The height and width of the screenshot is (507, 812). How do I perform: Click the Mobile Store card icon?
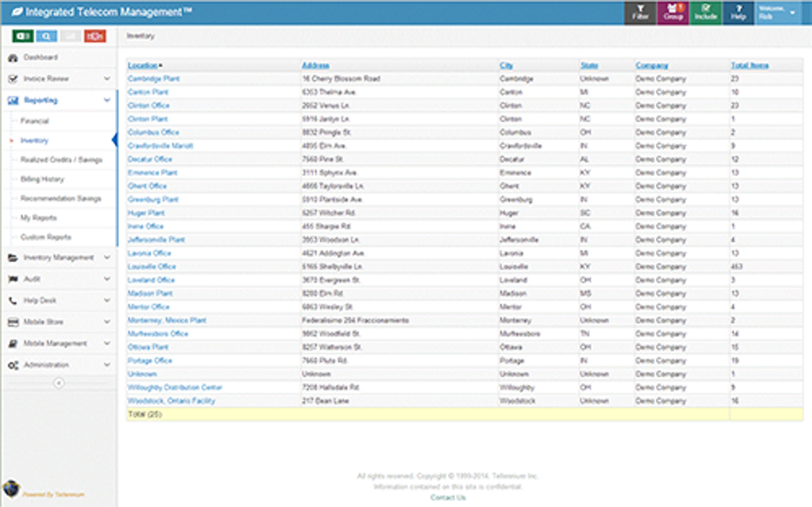click(13, 322)
